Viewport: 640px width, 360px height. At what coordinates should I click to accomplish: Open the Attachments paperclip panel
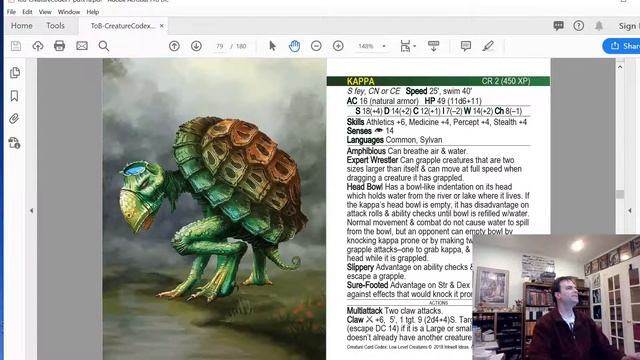point(14,119)
